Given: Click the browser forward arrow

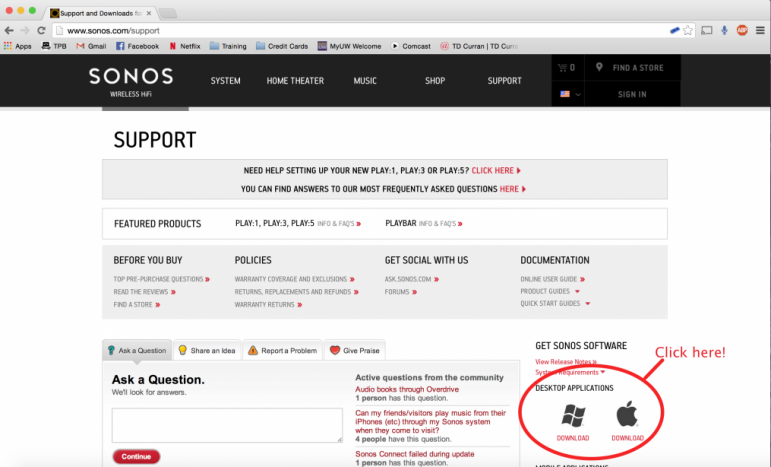Looking at the screenshot, I should tap(25, 30).
